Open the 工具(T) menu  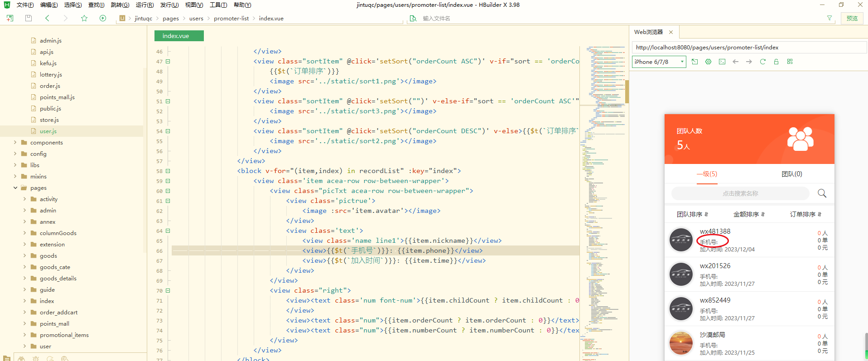tap(218, 5)
